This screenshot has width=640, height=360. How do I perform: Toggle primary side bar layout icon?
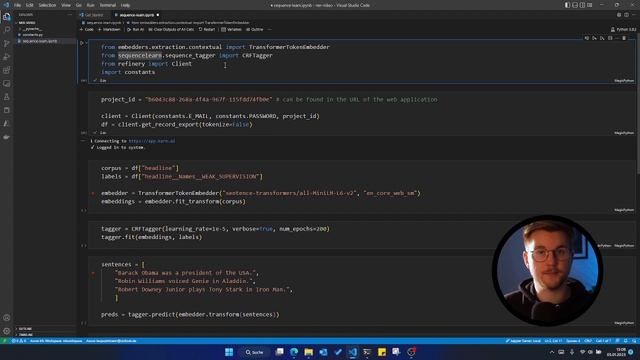(x=567, y=5)
